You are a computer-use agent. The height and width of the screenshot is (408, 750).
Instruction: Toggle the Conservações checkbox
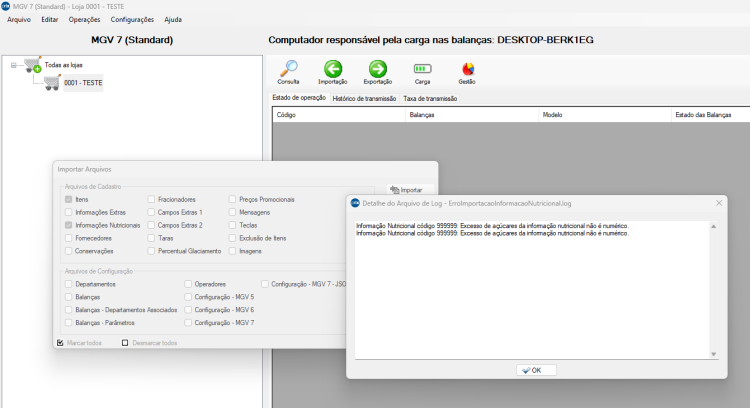coord(68,251)
